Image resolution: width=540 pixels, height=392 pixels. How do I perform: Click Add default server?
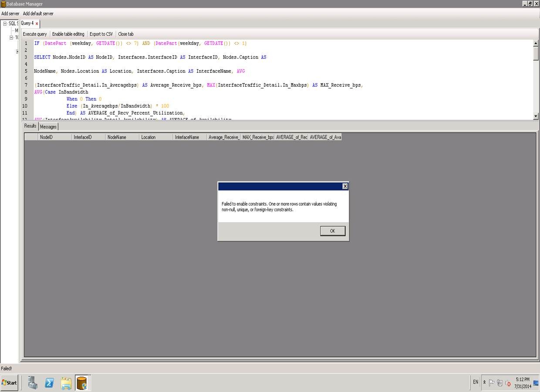pos(38,14)
